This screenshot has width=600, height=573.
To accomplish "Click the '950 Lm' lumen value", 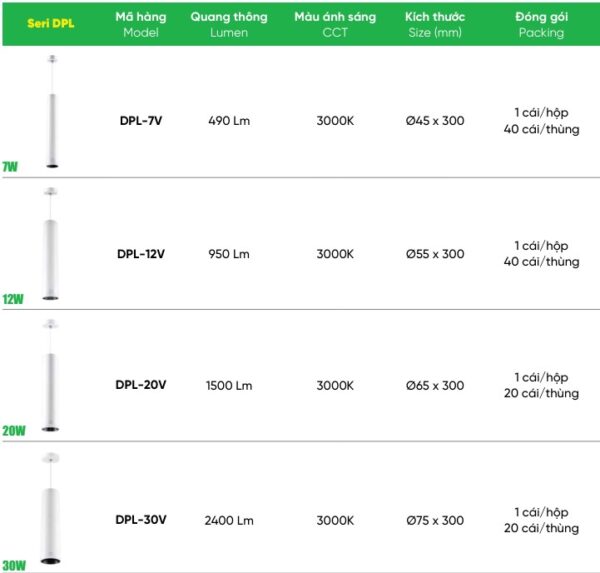I will click(229, 254).
